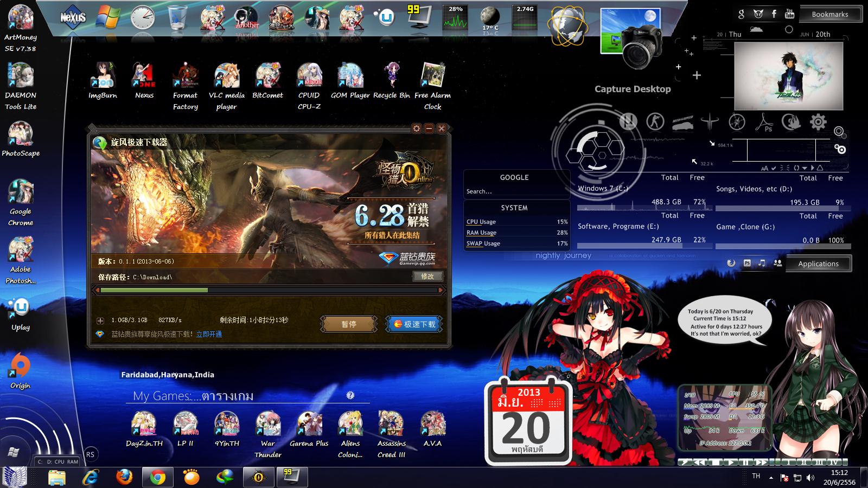This screenshot has width=868, height=488.
Task: Launch Photoshop from the launcher icon row
Action: click(764, 122)
